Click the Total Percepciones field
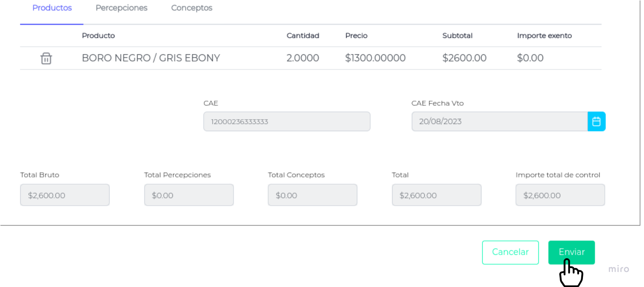Image resolution: width=644 pixels, height=287 pixels. [189, 195]
